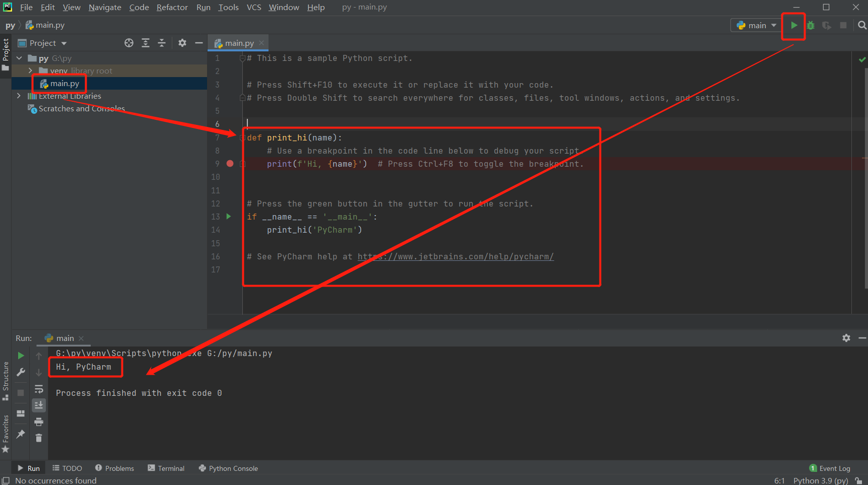The width and height of the screenshot is (868, 485).
Task: Fold the print_hi function at line 7
Action: click(243, 137)
